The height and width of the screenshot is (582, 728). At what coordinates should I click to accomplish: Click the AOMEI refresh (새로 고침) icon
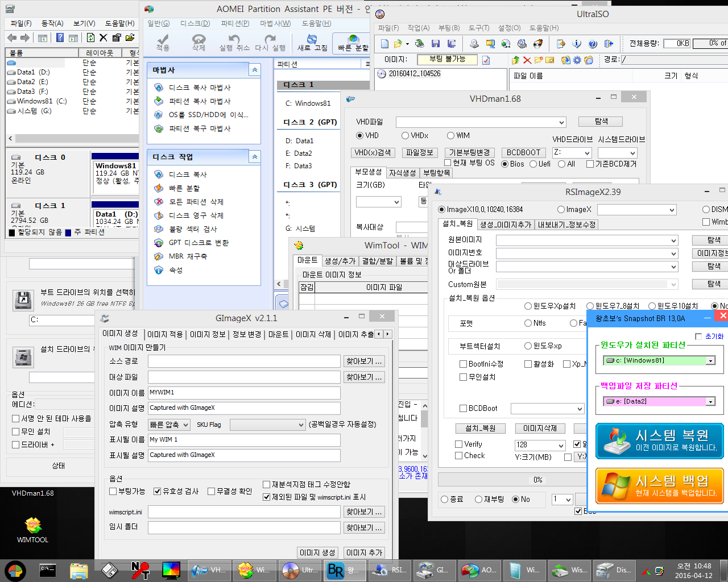[312, 42]
